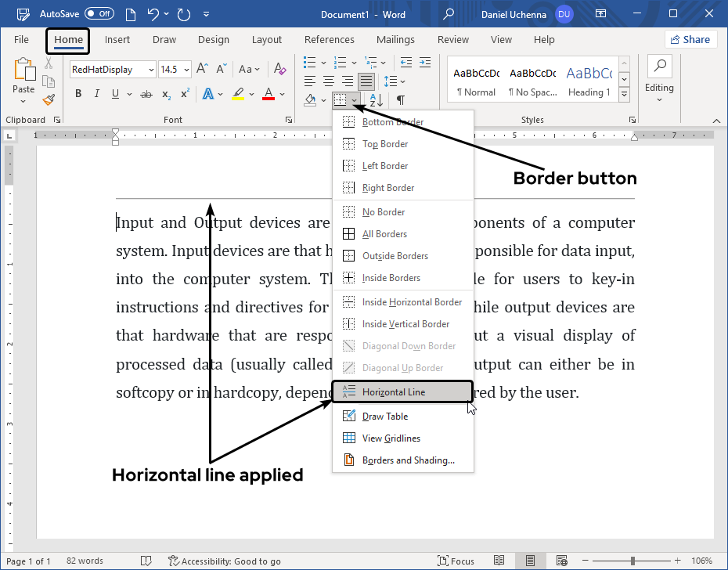Switch to Print Layout view in status bar
Viewport: 728px width, 570px height.
(530, 561)
